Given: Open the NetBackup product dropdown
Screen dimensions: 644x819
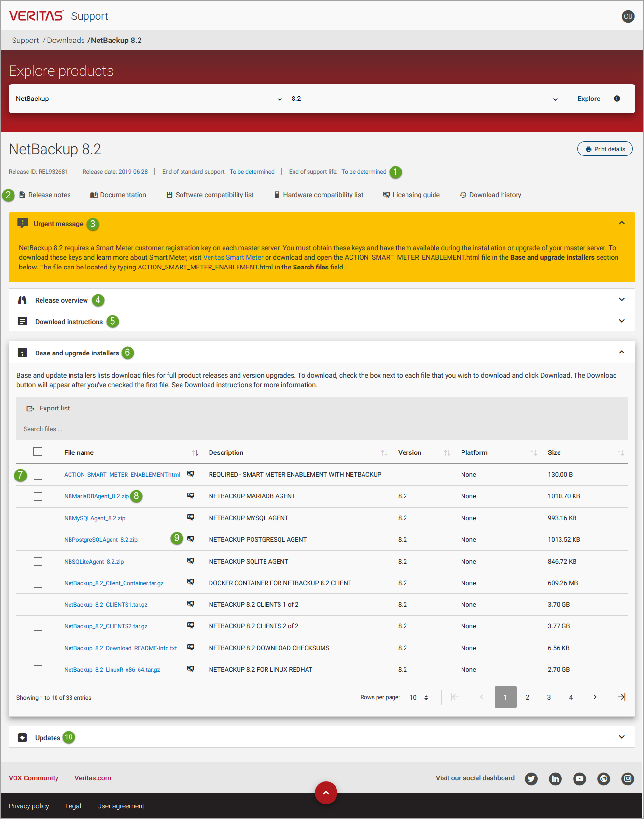Looking at the screenshot, I should [x=149, y=99].
